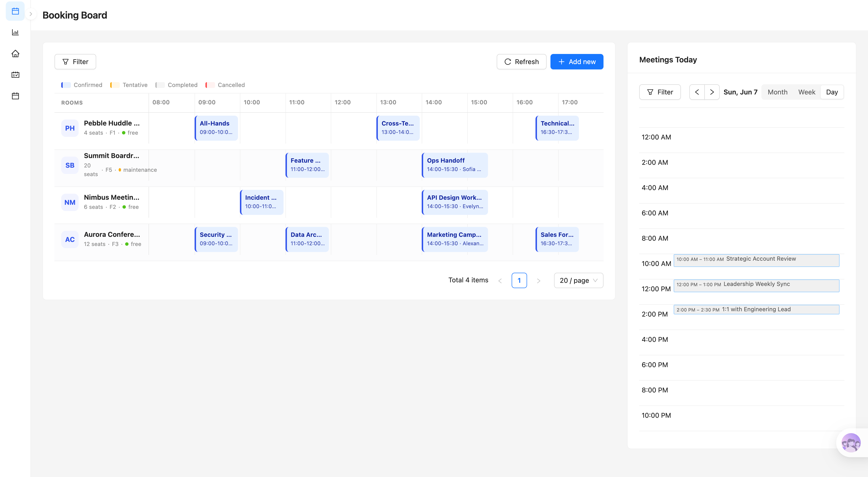Click the 17:00 time column header
Viewport: 868px width, 477px height.
[x=570, y=102]
